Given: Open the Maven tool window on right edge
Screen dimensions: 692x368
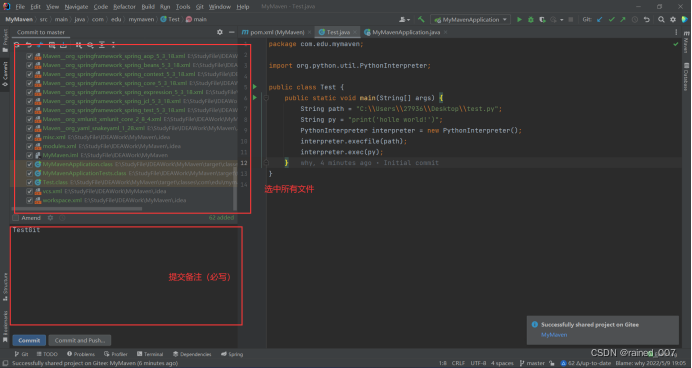Looking at the screenshot, I should click(x=686, y=42).
